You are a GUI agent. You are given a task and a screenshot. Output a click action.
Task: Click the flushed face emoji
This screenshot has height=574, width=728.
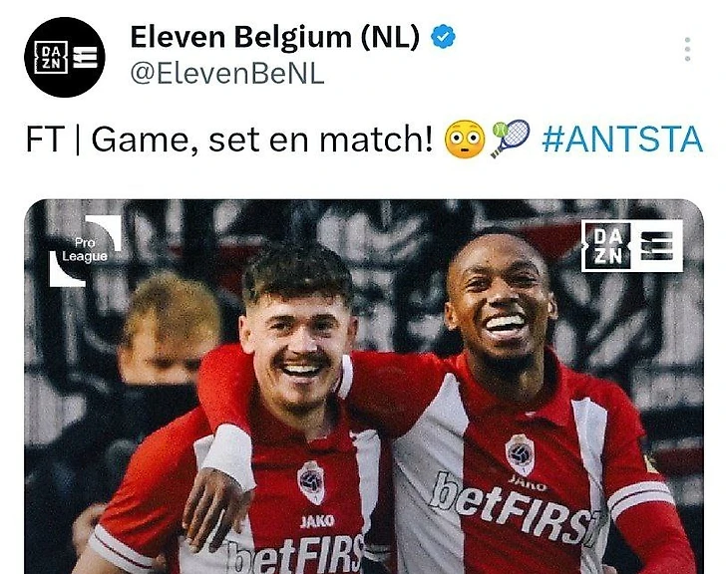click(x=465, y=139)
